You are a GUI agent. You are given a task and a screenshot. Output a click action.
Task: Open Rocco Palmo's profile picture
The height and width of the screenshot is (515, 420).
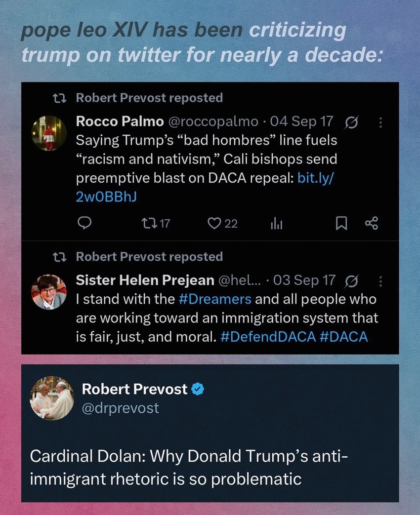(x=48, y=133)
